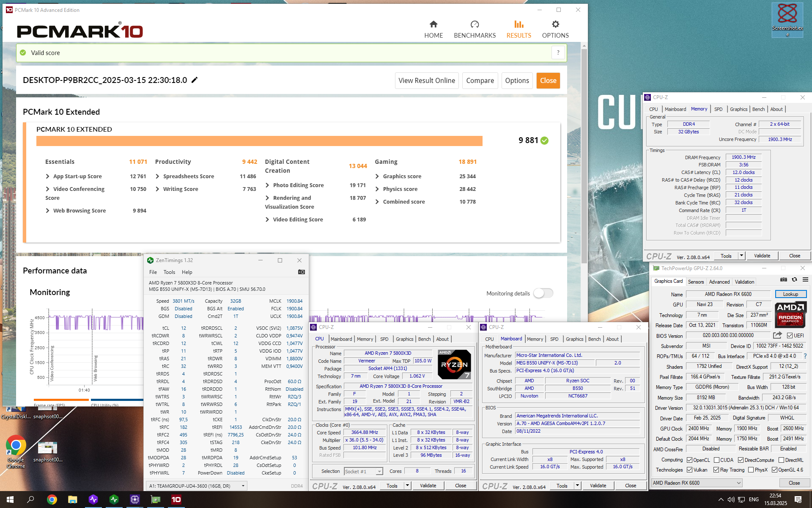Click View Result Online button
This screenshot has height=508, width=812.
click(427, 80)
